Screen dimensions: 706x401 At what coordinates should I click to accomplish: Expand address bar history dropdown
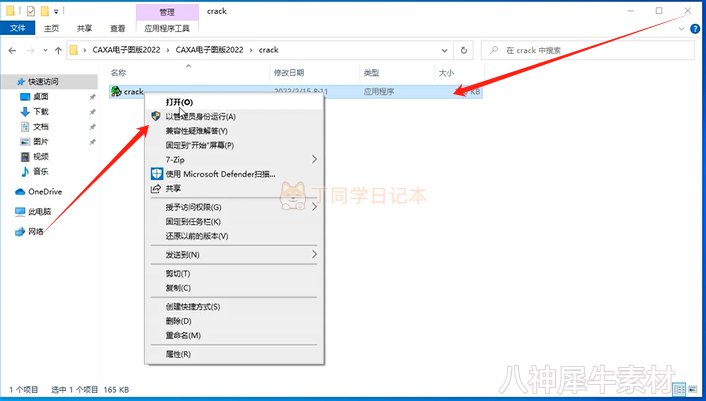coord(444,50)
